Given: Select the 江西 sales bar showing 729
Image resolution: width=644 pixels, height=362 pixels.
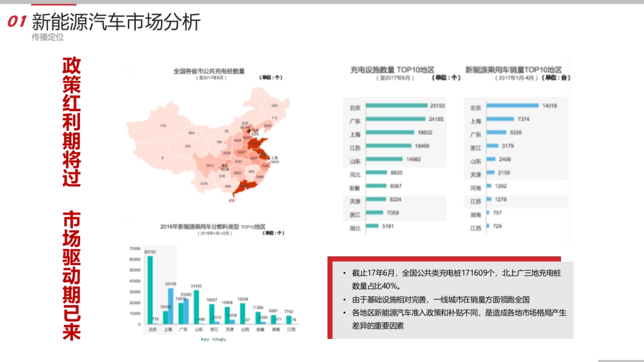Looking at the screenshot, I should point(487,225).
